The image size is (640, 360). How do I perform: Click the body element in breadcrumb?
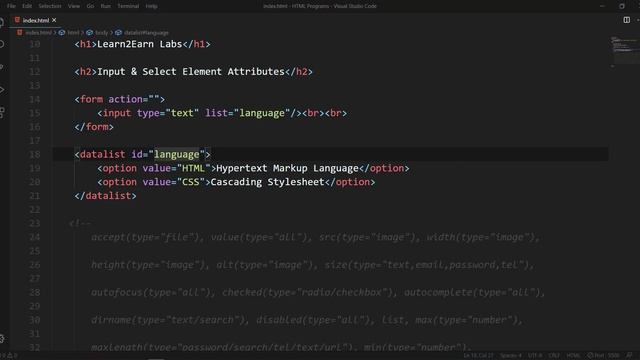102,33
